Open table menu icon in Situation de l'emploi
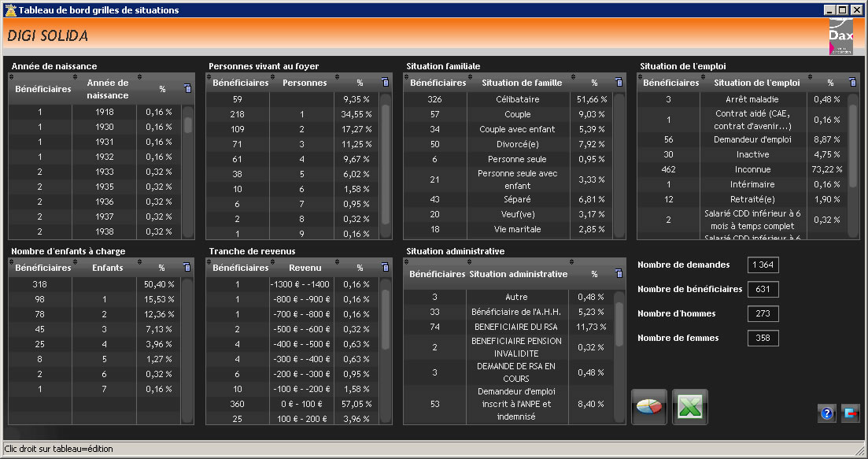This screenshot has height=459, width=868. click(852, 82)
